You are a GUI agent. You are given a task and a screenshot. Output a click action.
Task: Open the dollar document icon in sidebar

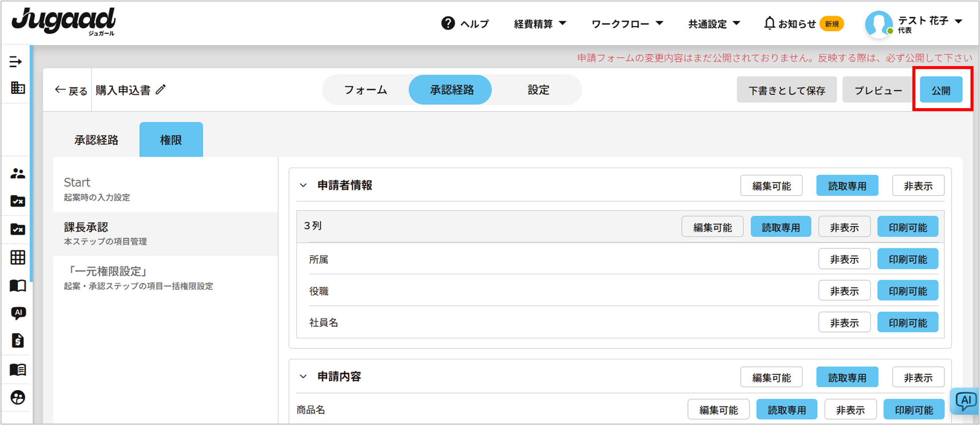tap(18, 341)
